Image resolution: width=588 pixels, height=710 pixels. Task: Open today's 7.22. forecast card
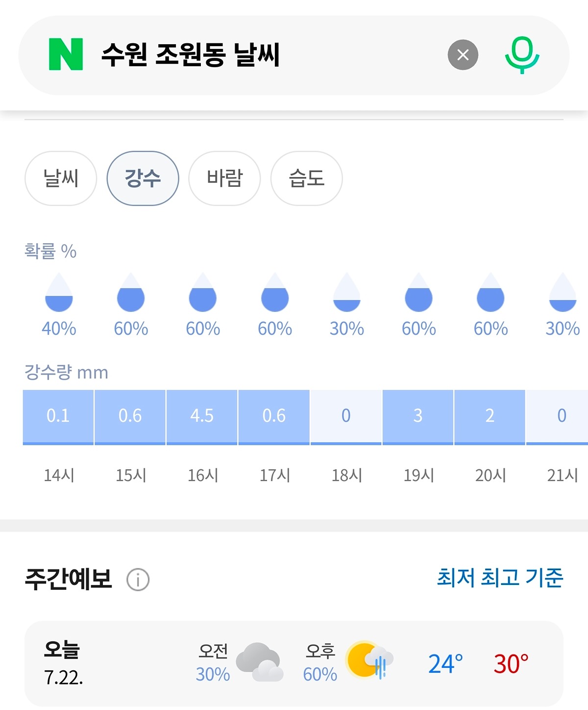pyautogui.click(x=294, y=663)
